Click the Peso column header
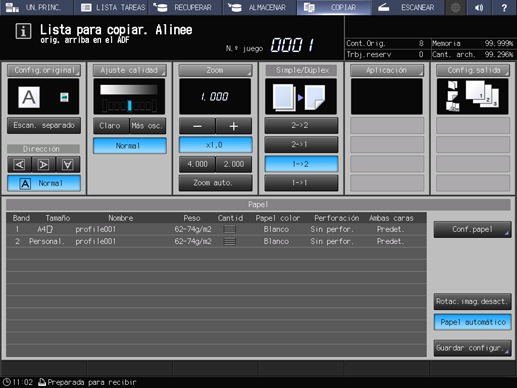This screenshot has width=517, height=388. [192, 218]
